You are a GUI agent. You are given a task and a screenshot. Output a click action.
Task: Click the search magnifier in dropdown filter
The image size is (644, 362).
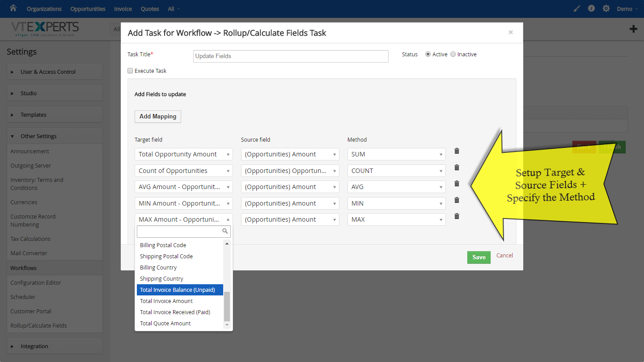click(225, 231)
